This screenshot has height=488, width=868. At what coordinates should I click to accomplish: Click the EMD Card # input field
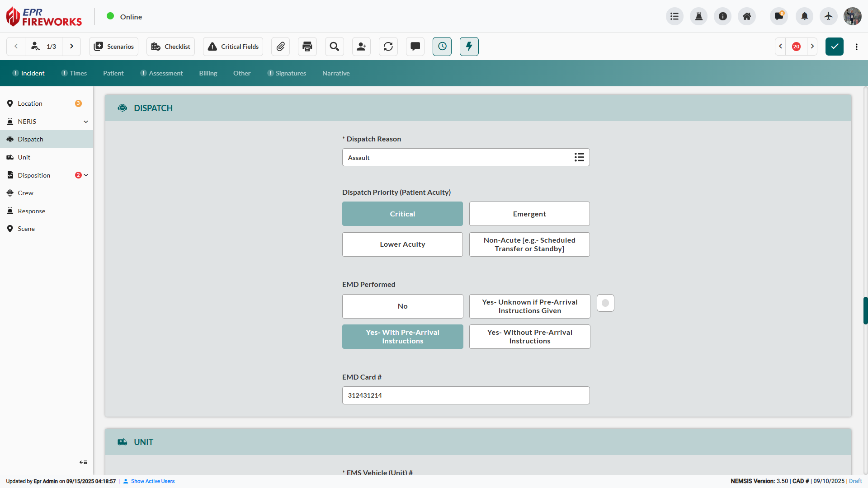coord(466,395)
